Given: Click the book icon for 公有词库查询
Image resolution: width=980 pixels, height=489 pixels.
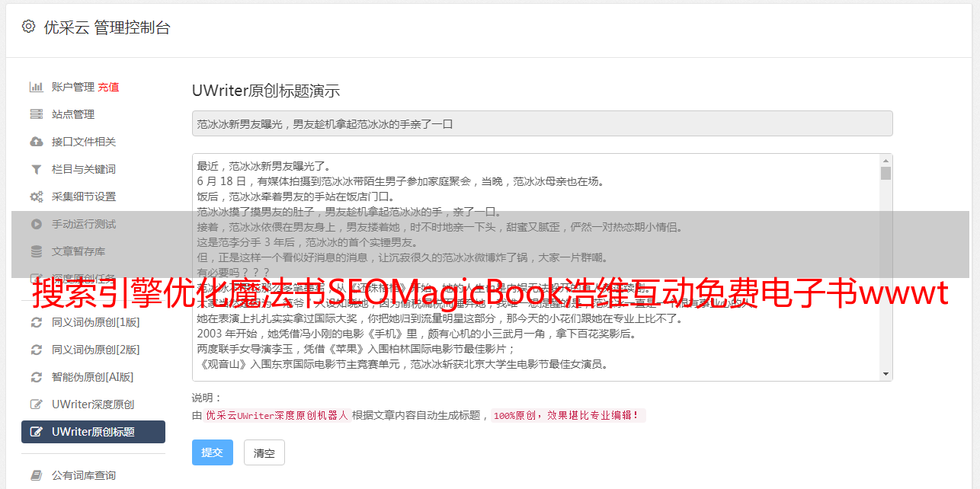Looking at the screenshot, I should pos(36,475).
